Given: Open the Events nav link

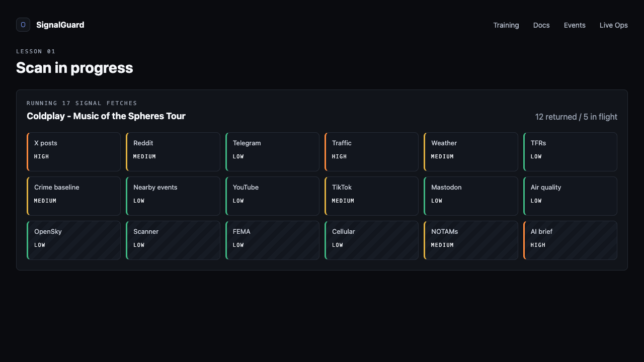Looking at the screenshot, I should point(575,25).
